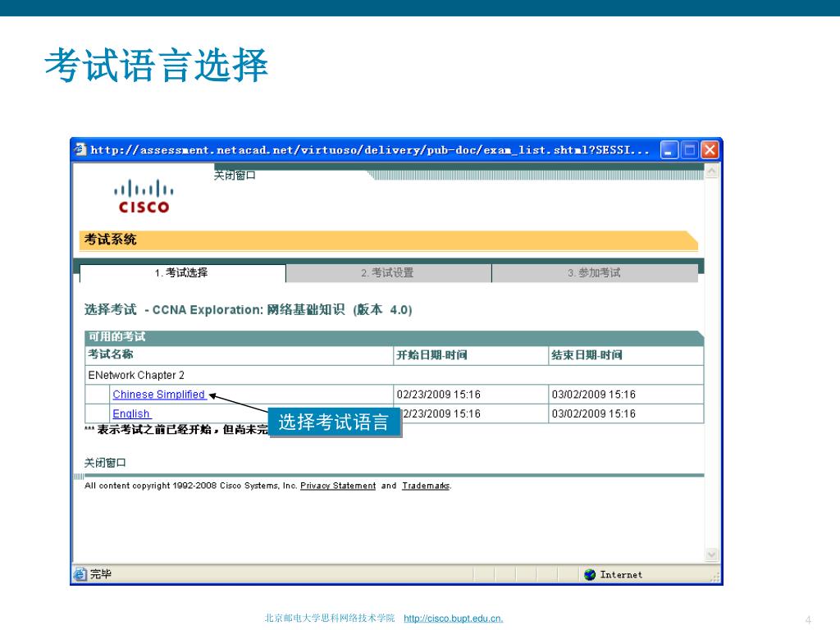Click the Internet zone globe icon
This screenshot has height=630, width=840.
click(590, 574)
